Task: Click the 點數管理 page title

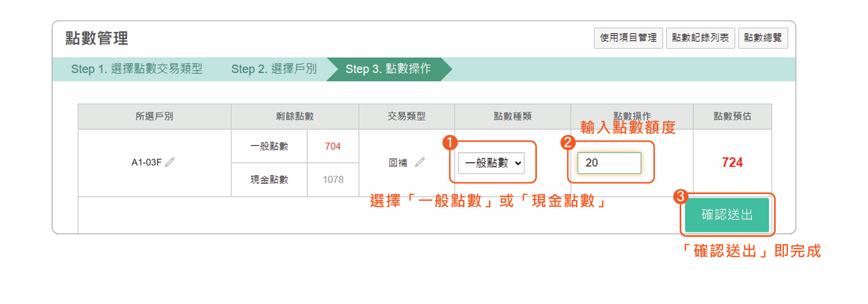Action: 97,38
